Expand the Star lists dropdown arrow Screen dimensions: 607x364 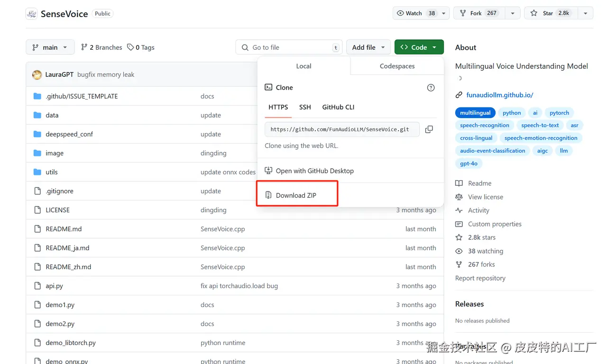586,13
